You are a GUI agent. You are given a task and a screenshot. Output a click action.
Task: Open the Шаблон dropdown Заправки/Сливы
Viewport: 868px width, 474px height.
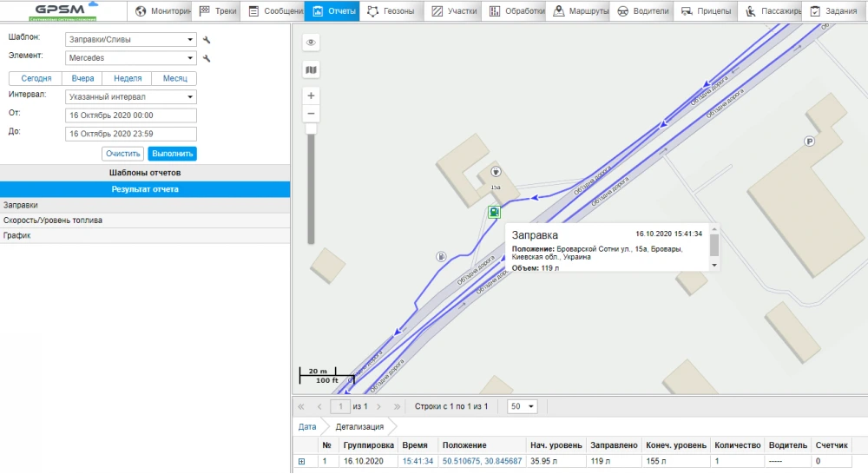coord(131,39)
